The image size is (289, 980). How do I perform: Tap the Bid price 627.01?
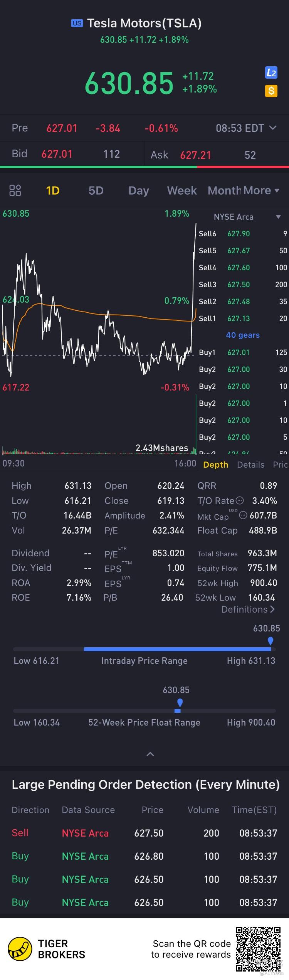(x=57, y=154)
